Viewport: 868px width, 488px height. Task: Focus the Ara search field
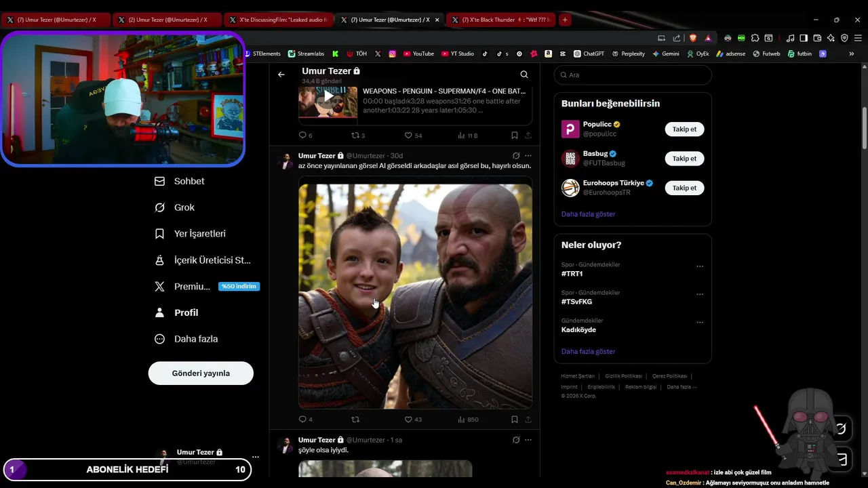click(633, 75)
